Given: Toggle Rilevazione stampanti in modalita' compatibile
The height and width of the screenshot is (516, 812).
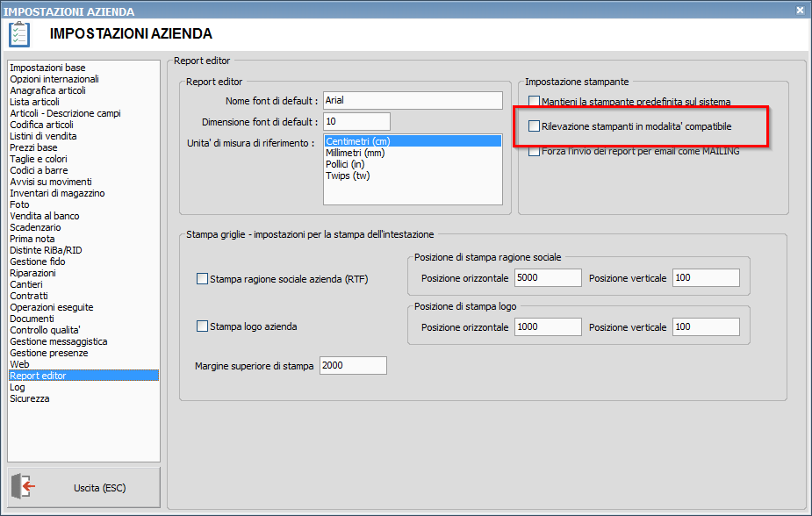Looking at the screenshot, I should [534, 125].
